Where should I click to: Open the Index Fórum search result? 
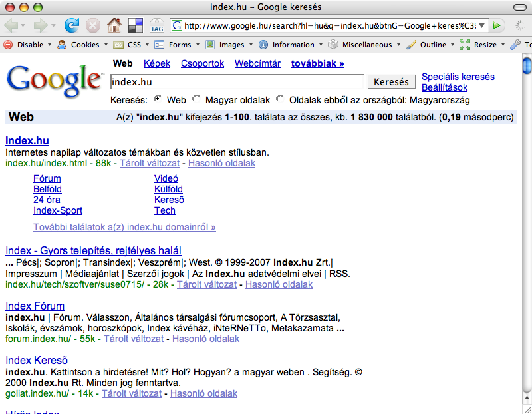(x=35, y=306)
